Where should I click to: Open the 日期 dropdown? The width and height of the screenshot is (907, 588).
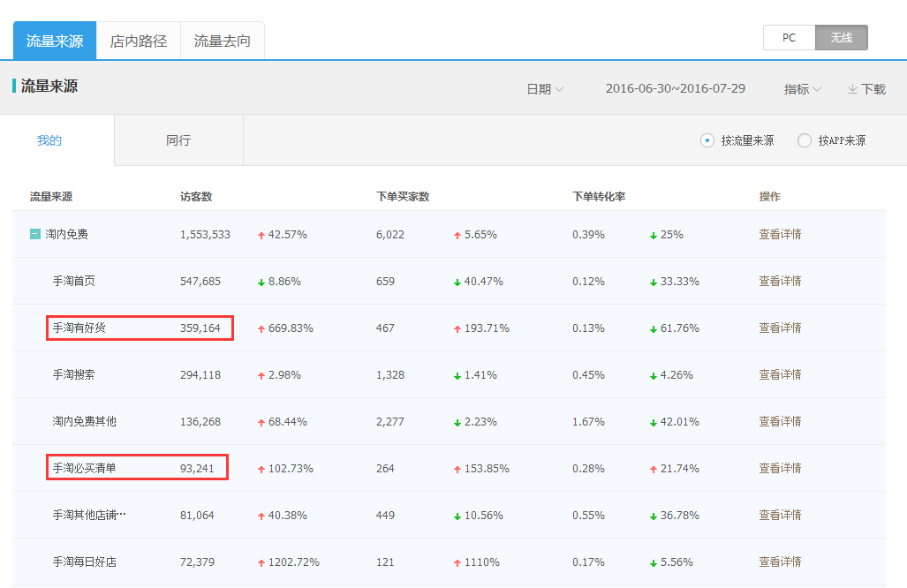(x=545, y=89)
